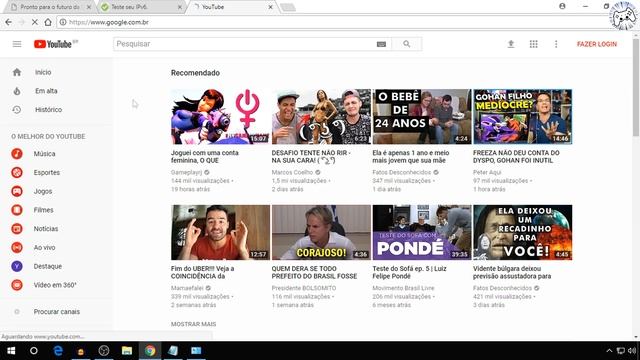This screenshot has height=360, width=640.
Task: Open 'Joguei com uma conta feminina' thumbnail
Action: (220, 116)
